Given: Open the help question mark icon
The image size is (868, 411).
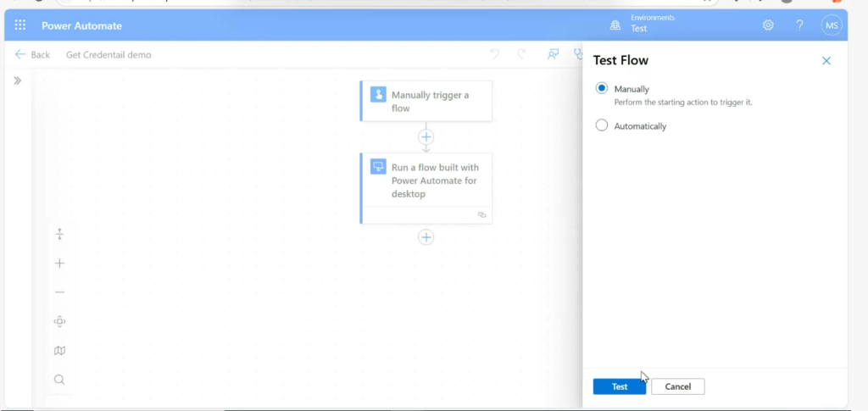Looking at the screenshot, I should pos(799,25).
